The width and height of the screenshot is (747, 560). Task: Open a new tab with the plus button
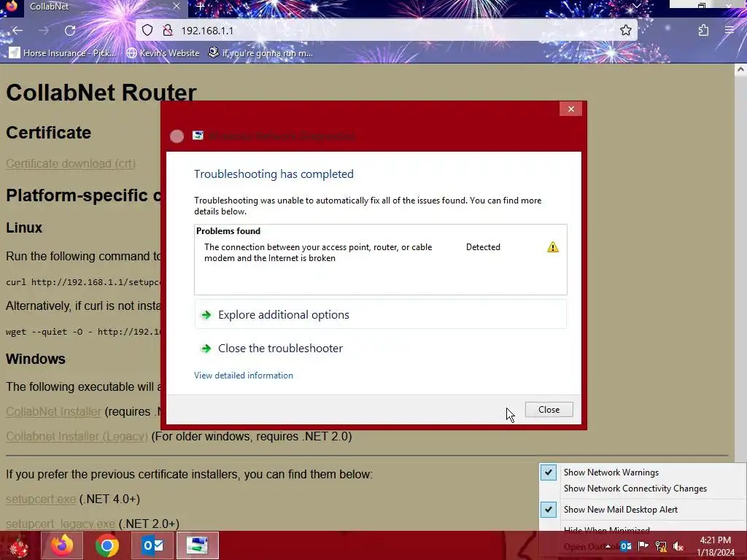pyautogui.click(x=200, y=7)
